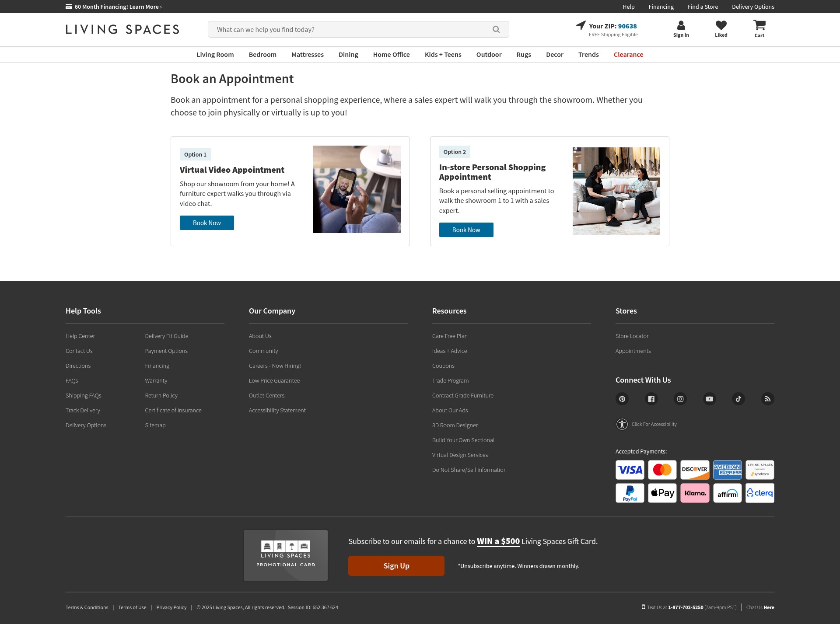Click the video call phone thumbnail
This screenshot has width=840, height=624.
357,189
